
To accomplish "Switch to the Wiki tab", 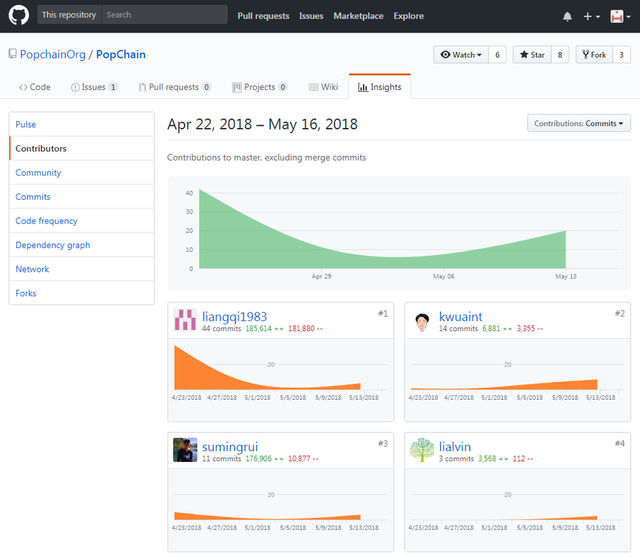I will point(324,87).
